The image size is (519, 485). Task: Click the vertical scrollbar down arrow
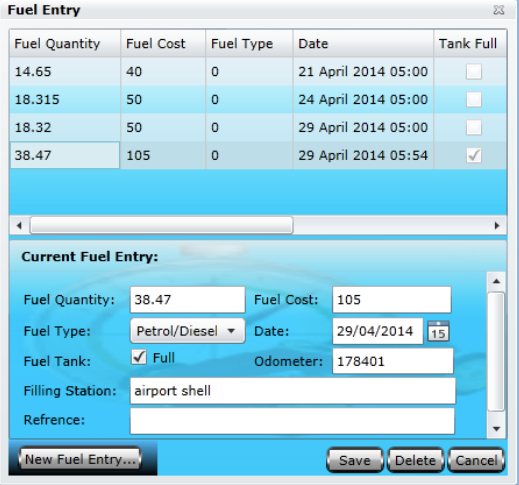point(496,429)
